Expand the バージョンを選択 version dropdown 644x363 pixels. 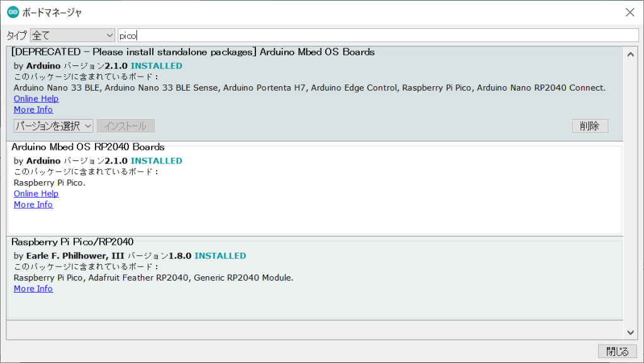click(x=53, y=126)
